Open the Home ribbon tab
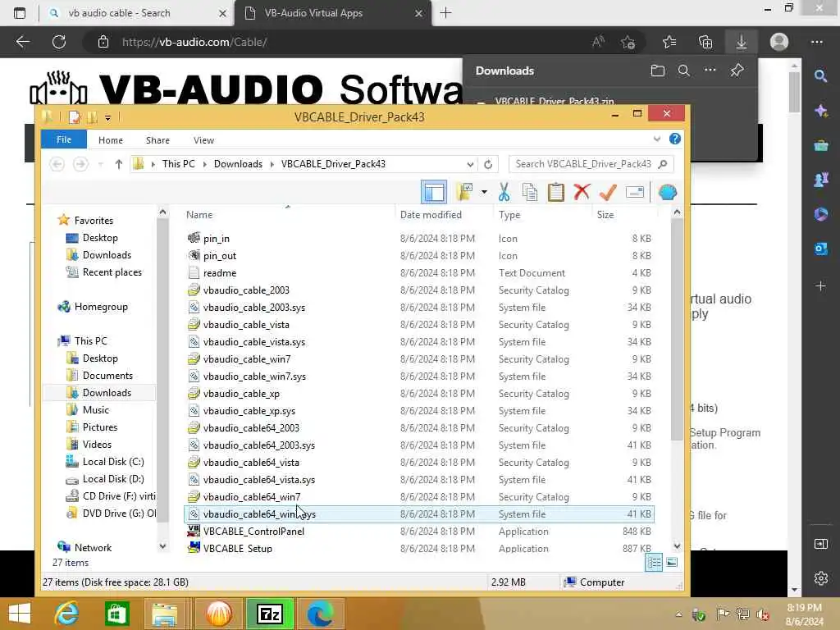This screenshot has width=840, height=630. [x=111, y=139]
